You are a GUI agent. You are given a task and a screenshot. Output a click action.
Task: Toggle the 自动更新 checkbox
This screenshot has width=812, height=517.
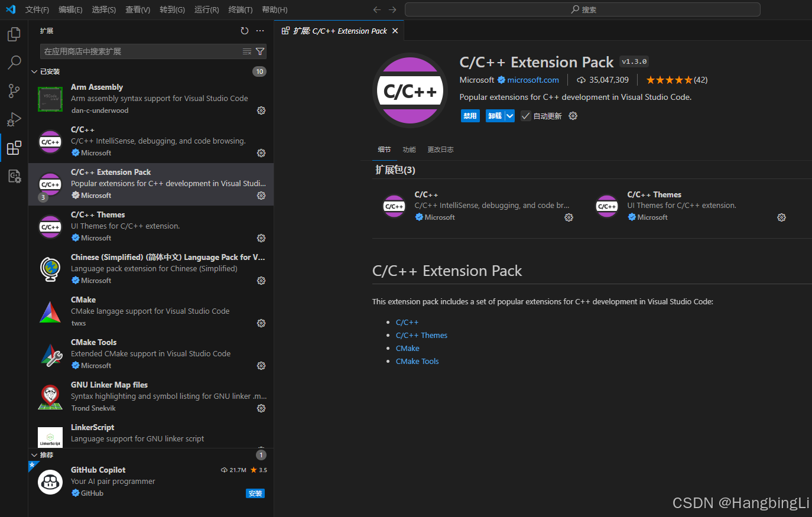coord(526,116)
